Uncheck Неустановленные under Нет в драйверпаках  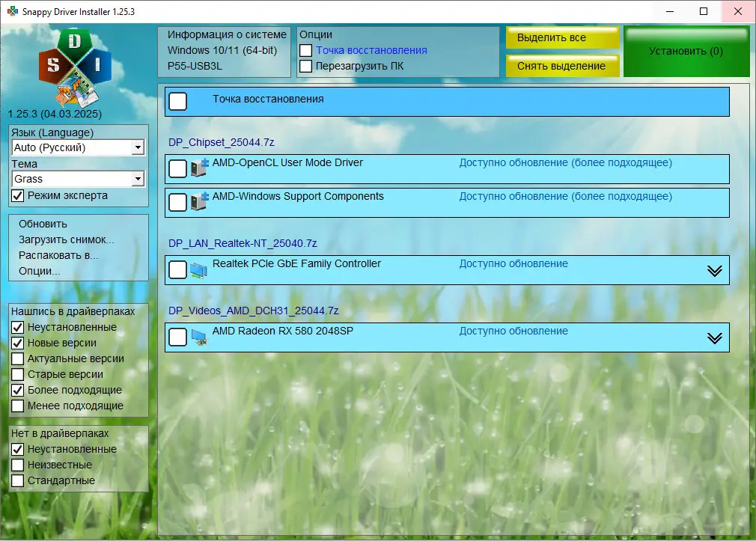[x=18, y=450]
